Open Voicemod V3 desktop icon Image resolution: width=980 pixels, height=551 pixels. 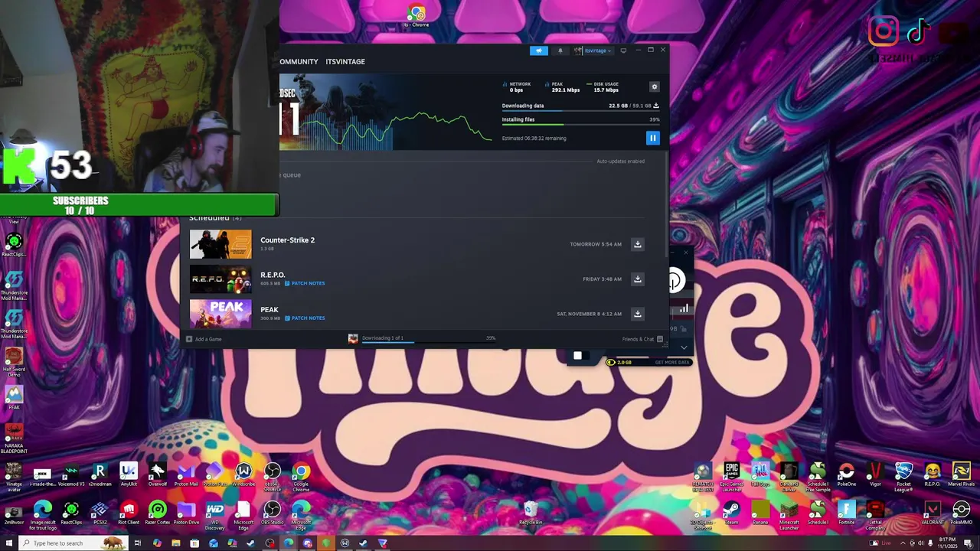point(71,475)
